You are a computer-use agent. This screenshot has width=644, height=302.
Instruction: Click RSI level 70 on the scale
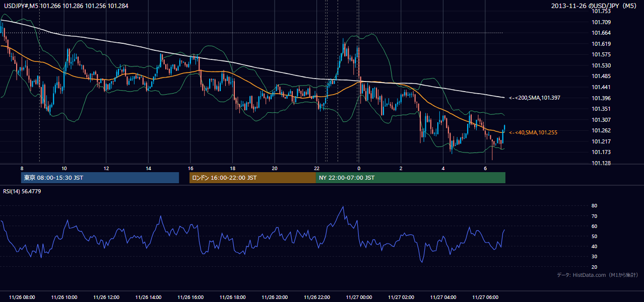[x=594, y=216]
